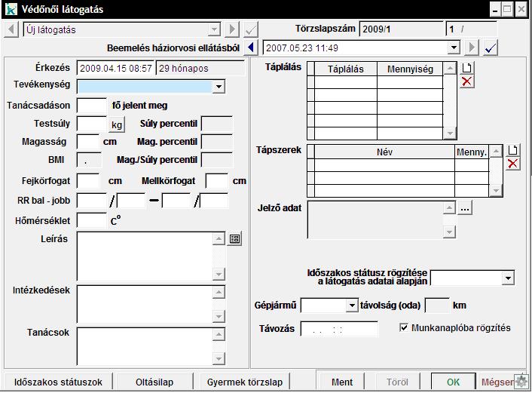The image size is (532, 393).
Task: Click into the Hőmérséklet input field
Action: click(x=92, y=220)
